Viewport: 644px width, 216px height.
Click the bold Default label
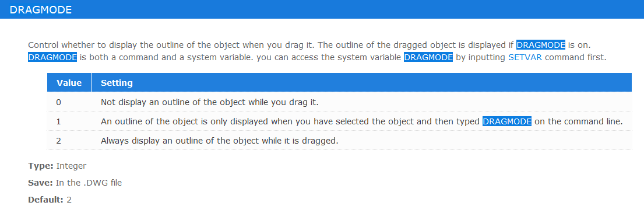[46, 200]
